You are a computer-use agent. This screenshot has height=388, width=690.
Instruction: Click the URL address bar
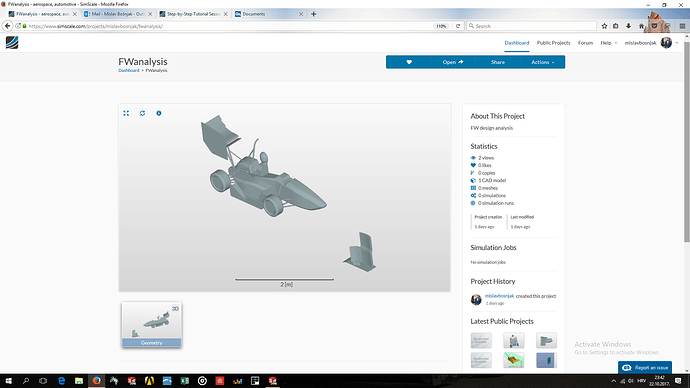(x=229, y=26)
